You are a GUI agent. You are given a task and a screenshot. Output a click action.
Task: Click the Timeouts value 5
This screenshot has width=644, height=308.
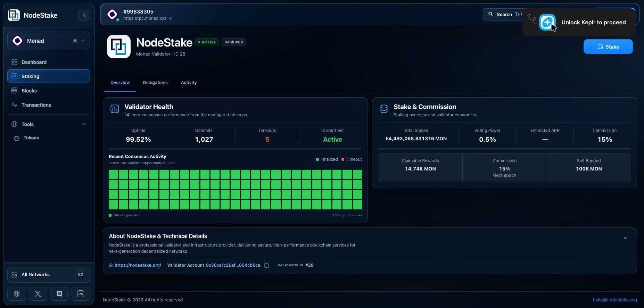click(x=267, y=140)
